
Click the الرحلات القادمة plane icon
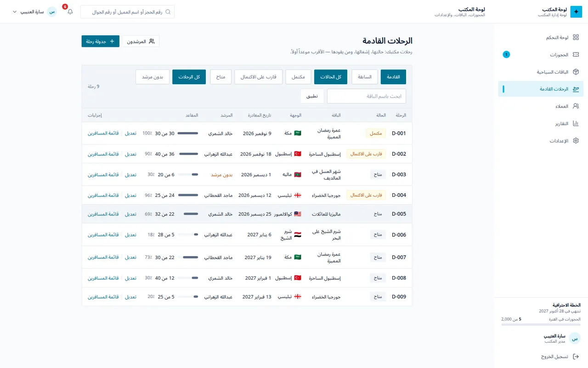[x=576, y=89]
